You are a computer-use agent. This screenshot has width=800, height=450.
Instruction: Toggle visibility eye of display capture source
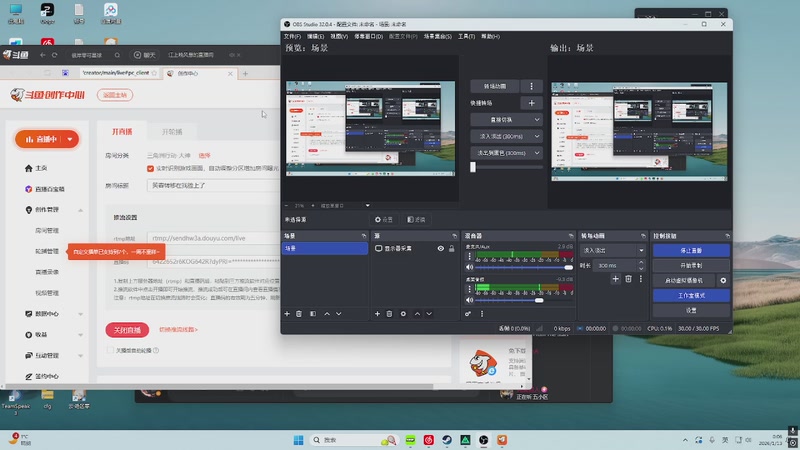tap(440, 248)
